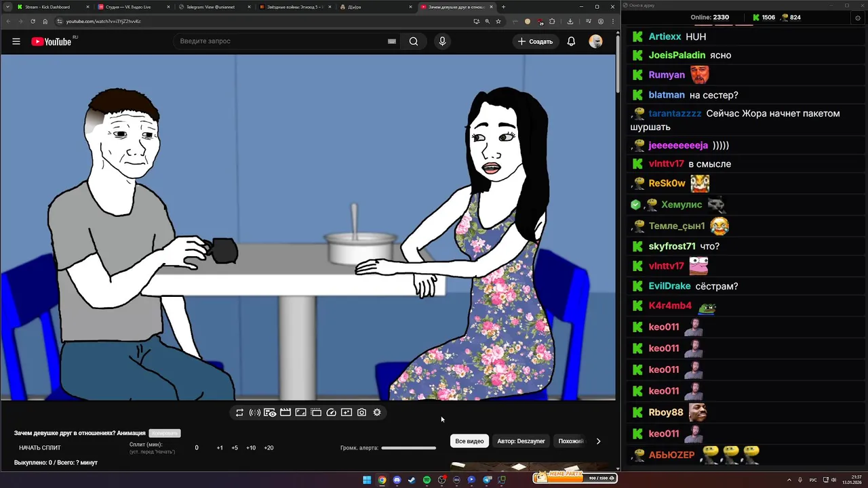This screenshot has width=868, height=488.
Task: Reload the page in Chrome
Action: point(33,21)
